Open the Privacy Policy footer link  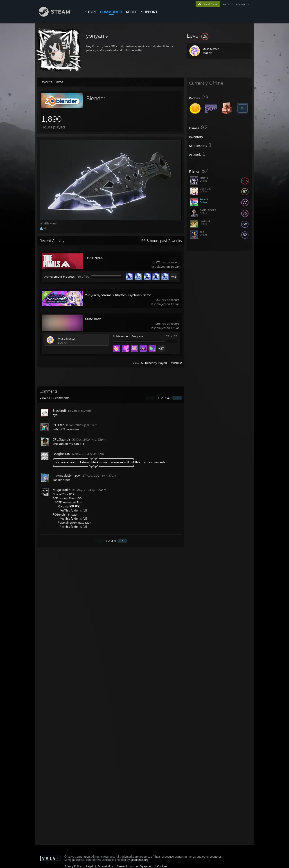click(x=73, y=866)
